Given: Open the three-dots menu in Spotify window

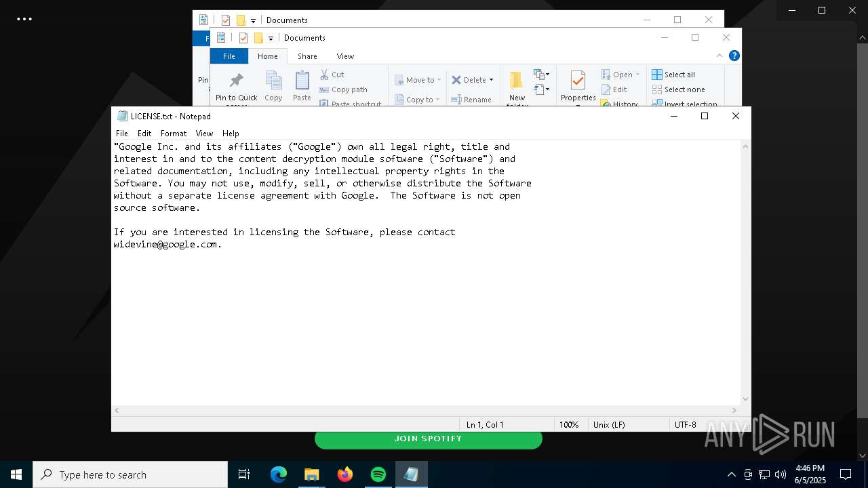Looking at the screenshot, I should tap(24, 19).
